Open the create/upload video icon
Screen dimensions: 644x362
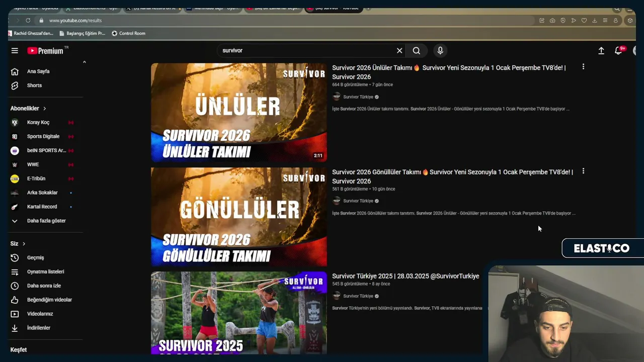(601, 51)
